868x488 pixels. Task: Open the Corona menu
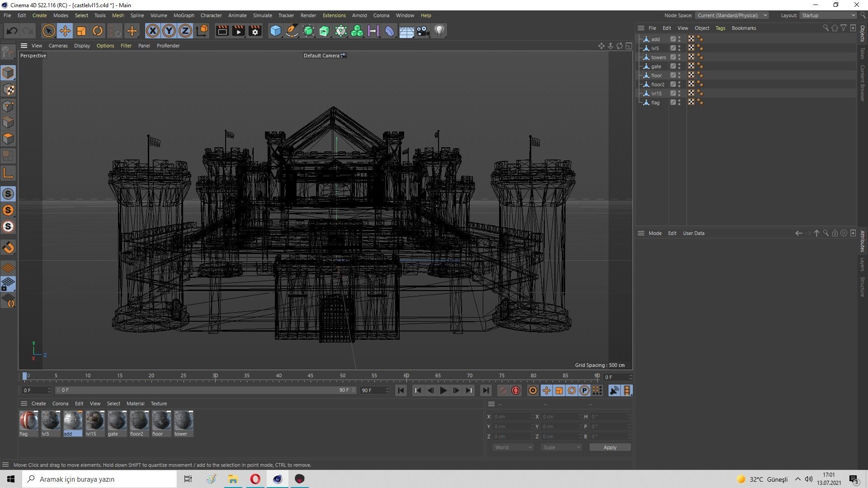click(x=381, y=15)
